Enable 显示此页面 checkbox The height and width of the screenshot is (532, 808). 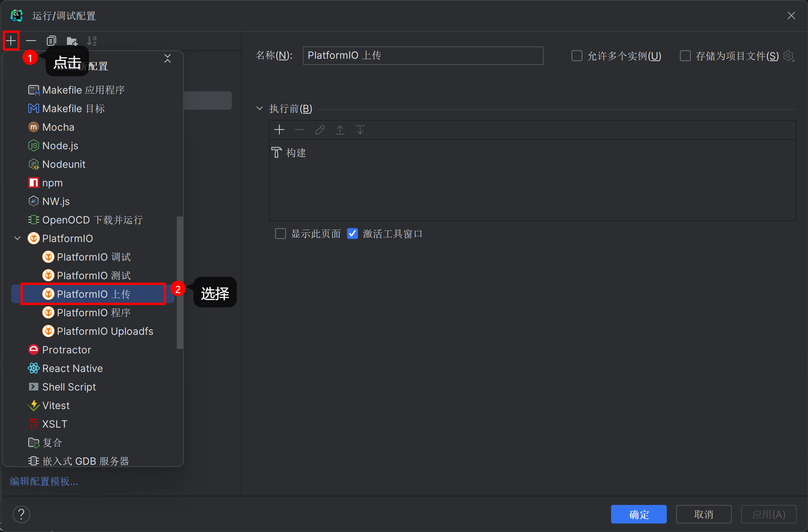pyautogui.click(x=281, y=234)
